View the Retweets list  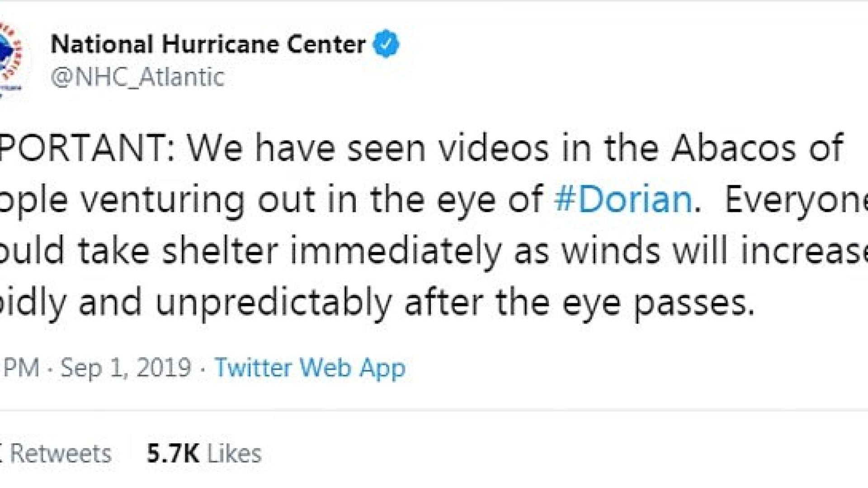[x=60, y=453]
